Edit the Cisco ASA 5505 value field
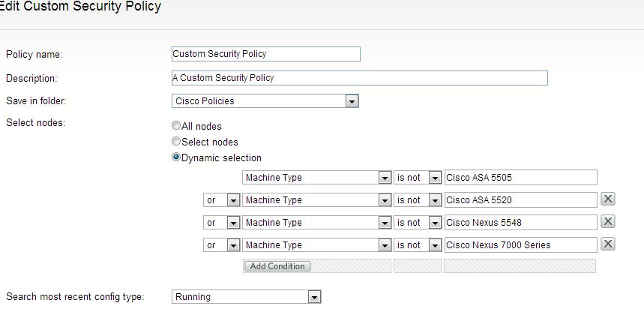The width and height of the screenshot is (644, 312). coord(520,178)
